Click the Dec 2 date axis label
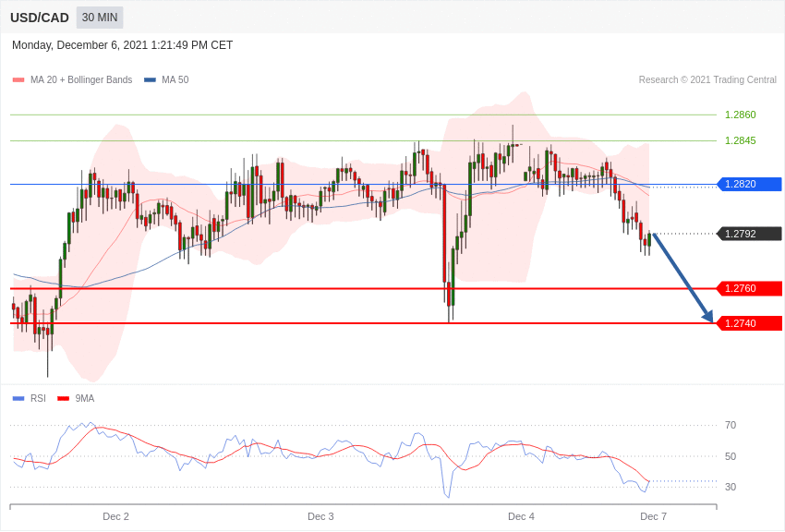The height and width of the screenshot is (532, 785). pyautogui.click(x=115, y=516)
